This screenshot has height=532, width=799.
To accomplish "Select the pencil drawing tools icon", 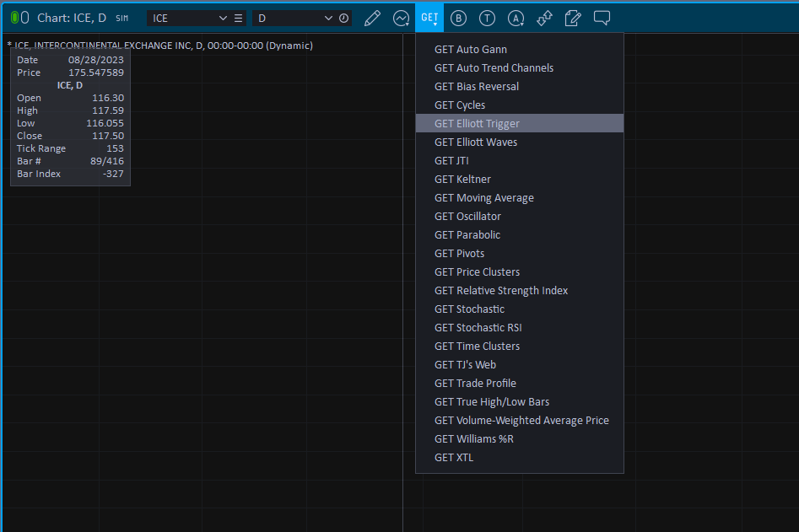I will [372, 19].
